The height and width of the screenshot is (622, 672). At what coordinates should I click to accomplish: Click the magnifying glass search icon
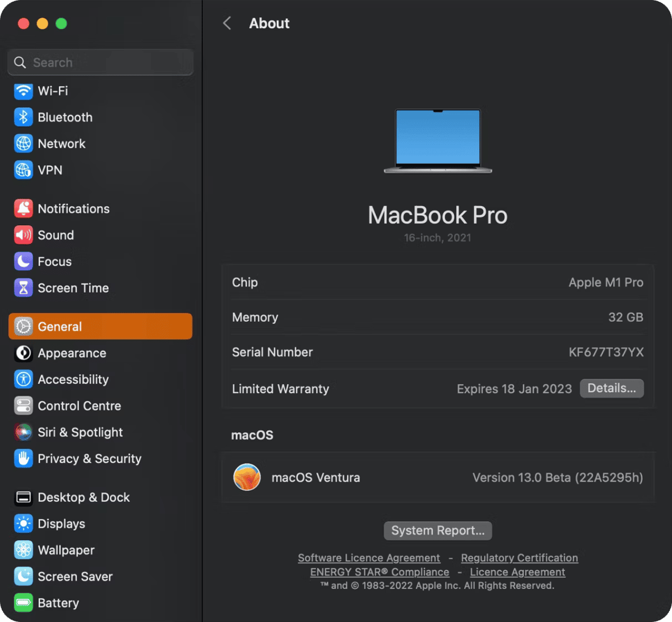20,62
